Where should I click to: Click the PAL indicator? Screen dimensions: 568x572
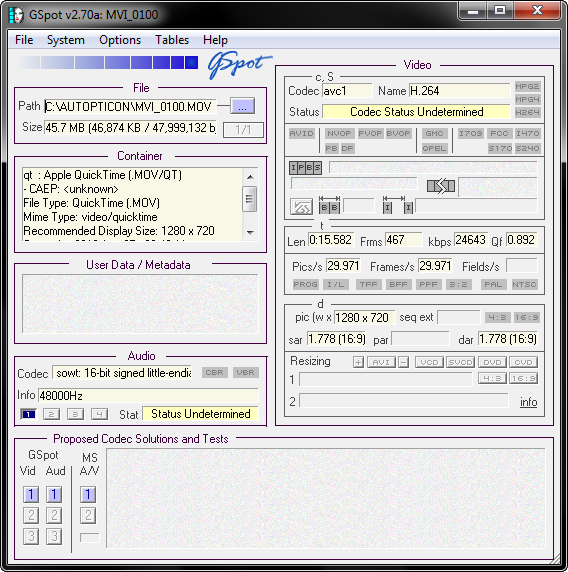pos(493,284)
